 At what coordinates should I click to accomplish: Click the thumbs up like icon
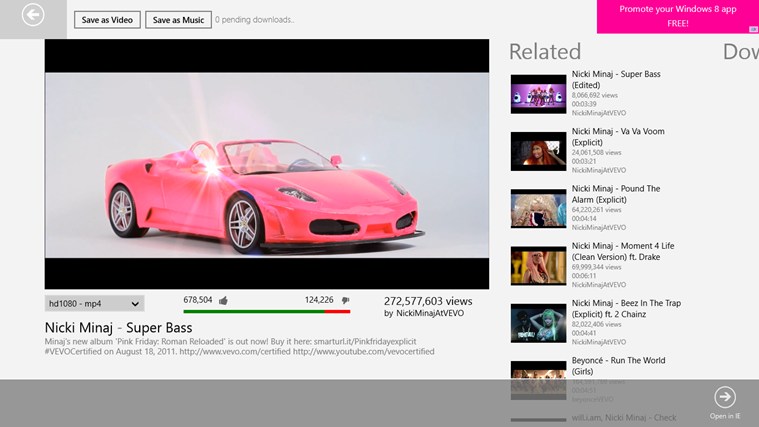point(223,300)
